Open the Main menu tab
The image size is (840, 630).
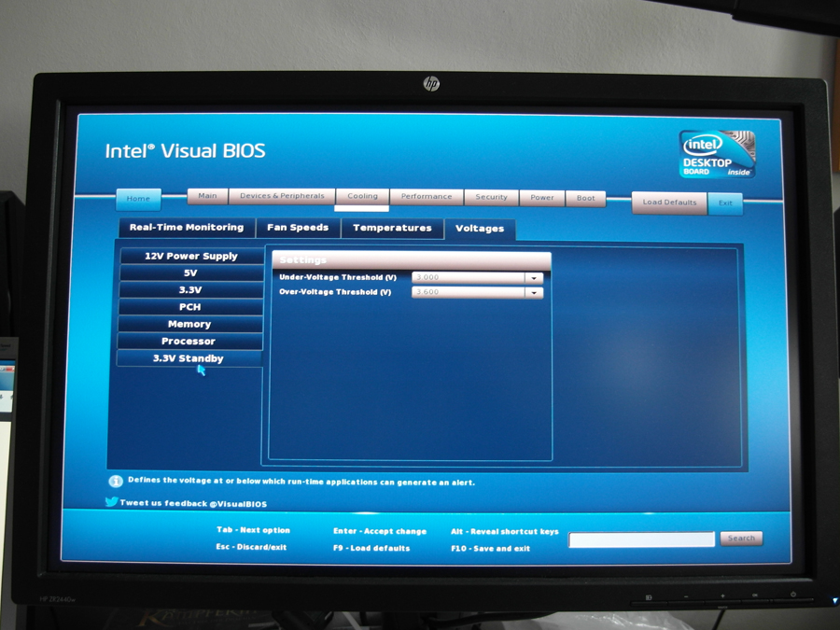pyautogui.click(x=207, y=196)
